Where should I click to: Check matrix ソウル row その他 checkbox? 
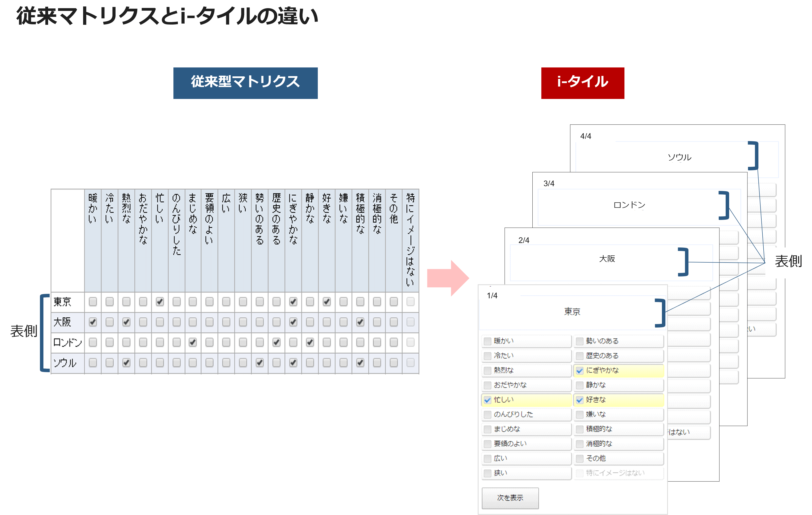click(x=393, y=363)
